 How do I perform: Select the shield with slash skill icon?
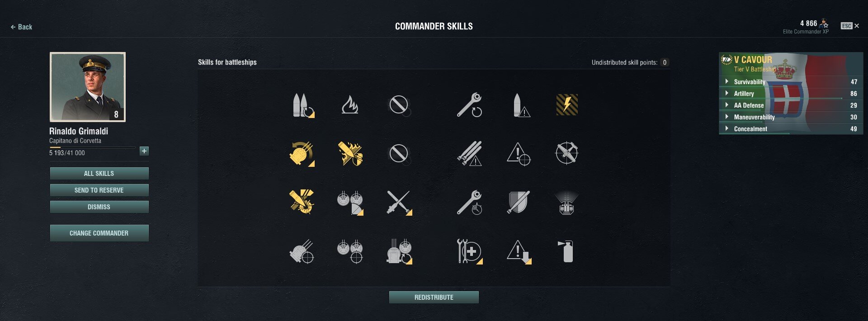pyautogui.click(x=519, y=202)
